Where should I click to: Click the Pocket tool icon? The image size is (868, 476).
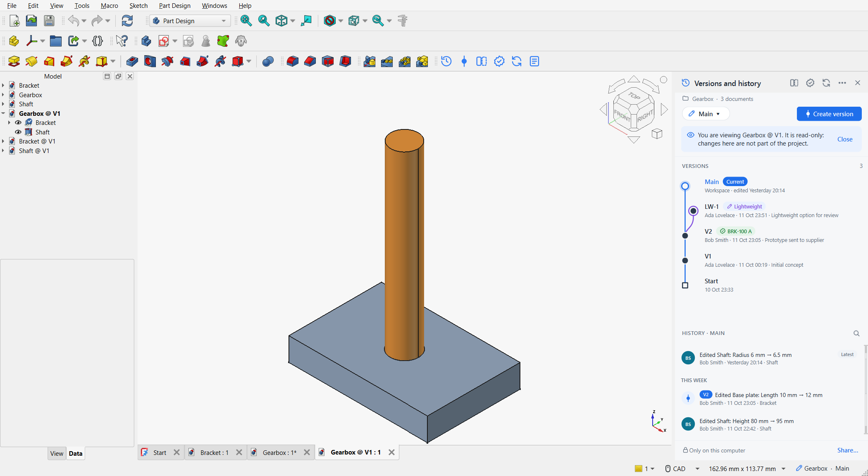[132, 62]
